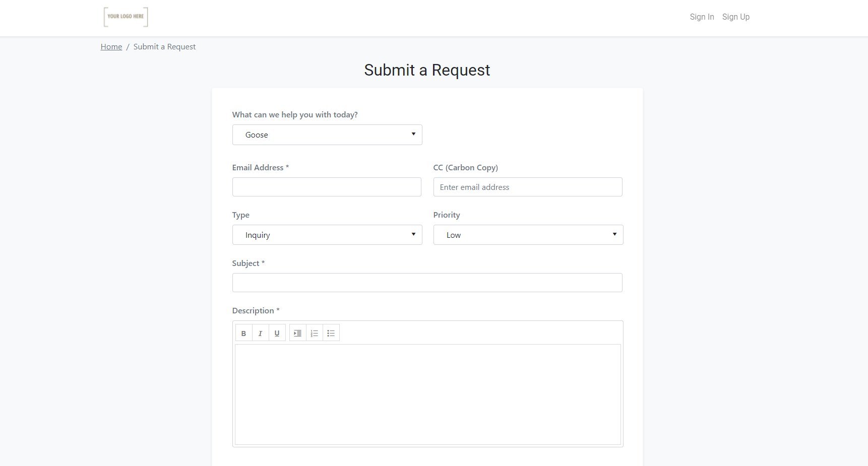Click the 'Your Logo Here' logo
The image size is (868, 466).
click(126, 17)
